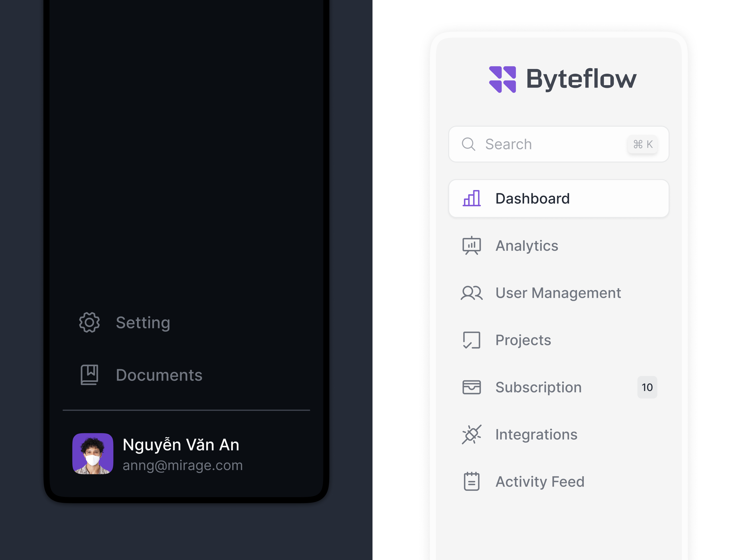Select the Setting gear icon
The width and height of the screenshot is (745, 560).
pos(89,323)
